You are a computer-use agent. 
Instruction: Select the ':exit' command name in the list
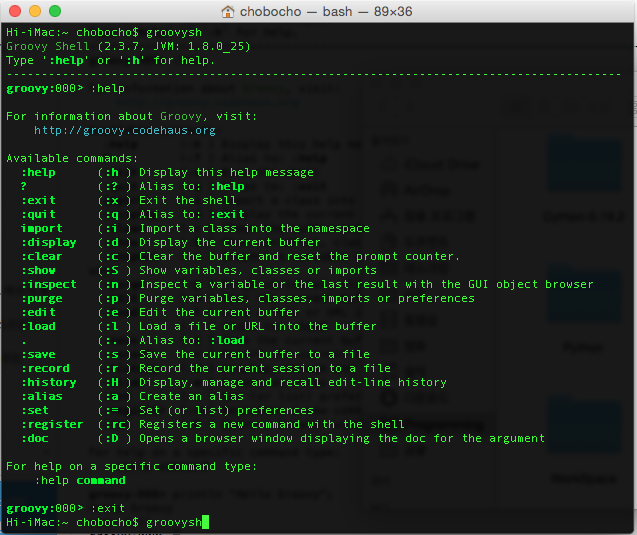click(39, 200)
